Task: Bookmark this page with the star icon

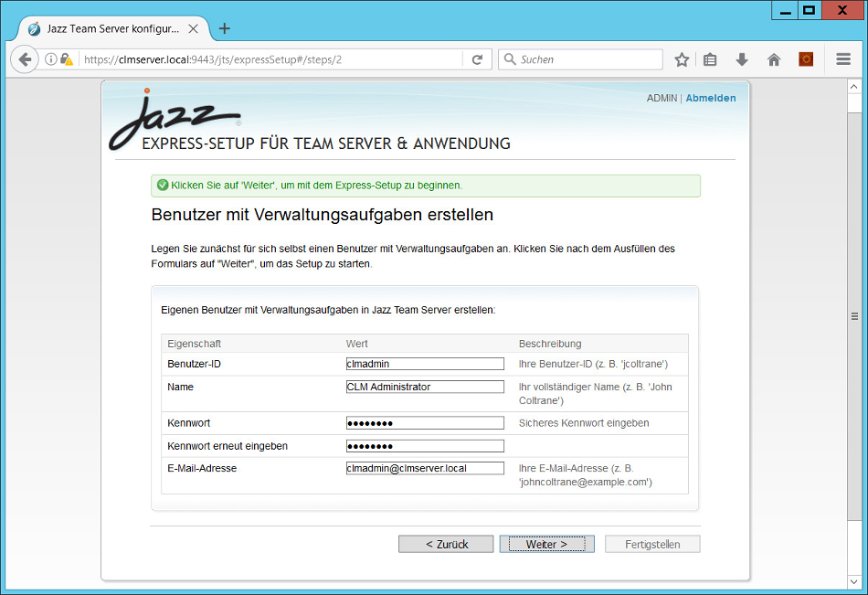Action: (682, 59)
